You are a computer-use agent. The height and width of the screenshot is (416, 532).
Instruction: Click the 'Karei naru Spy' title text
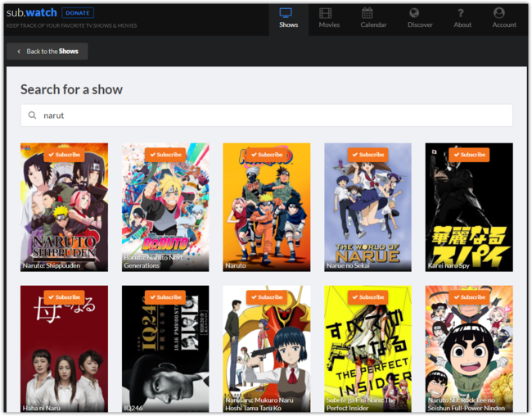pyautogui.click(x=449, y=265)
